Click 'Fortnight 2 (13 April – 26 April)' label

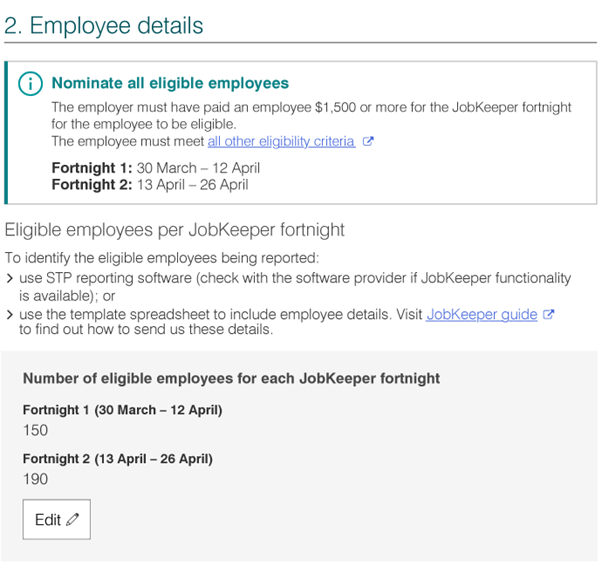pyautogui.click(x=117, y=459)
